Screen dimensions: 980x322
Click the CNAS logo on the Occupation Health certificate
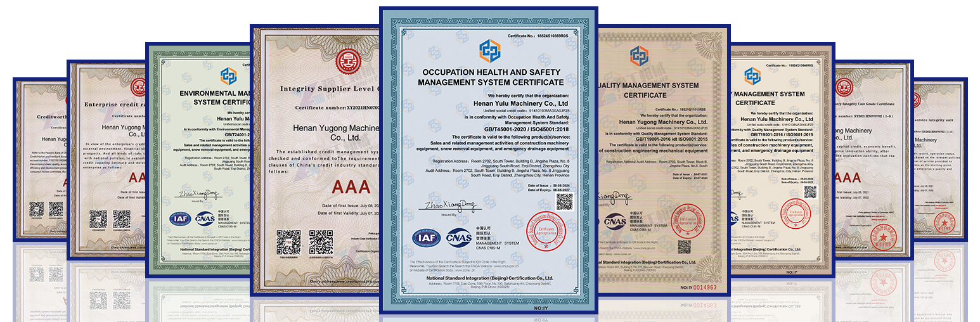pyautogui.click(x=458, y=238)
